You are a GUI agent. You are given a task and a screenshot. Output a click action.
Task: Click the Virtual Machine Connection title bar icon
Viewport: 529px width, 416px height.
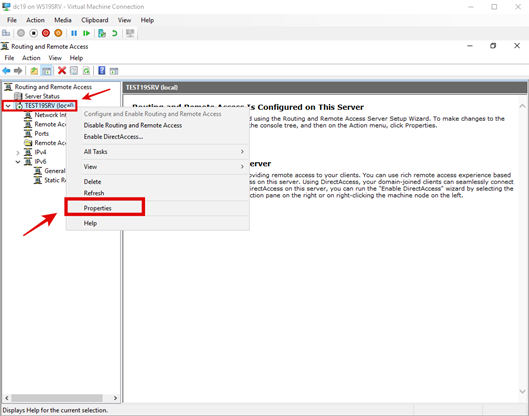6,6
